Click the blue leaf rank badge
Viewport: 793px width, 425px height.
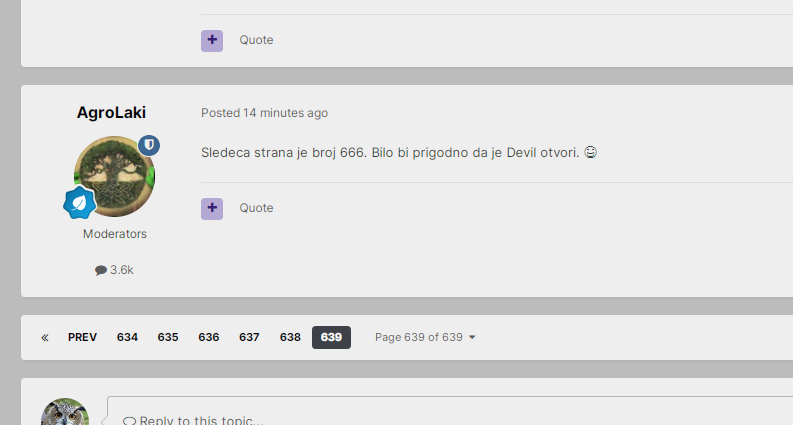pos(79,203)
